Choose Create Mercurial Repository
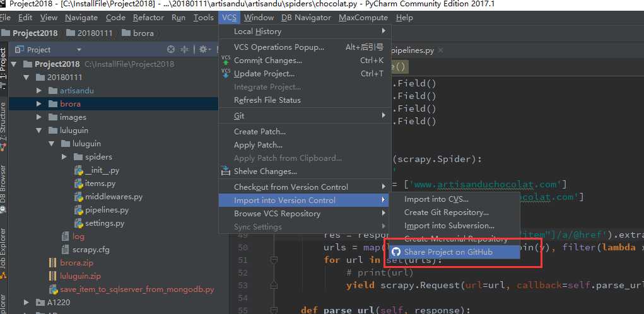This screenshot has width=644, height=314. point(454,238)
